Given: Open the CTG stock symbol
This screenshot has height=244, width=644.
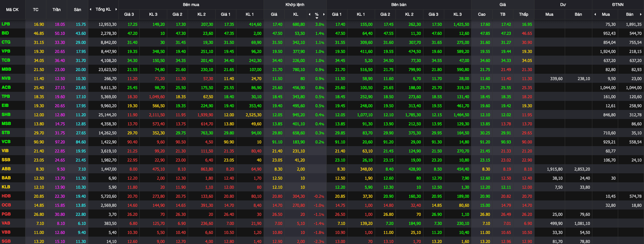Looking at the screenshot, I should point(6,42).
